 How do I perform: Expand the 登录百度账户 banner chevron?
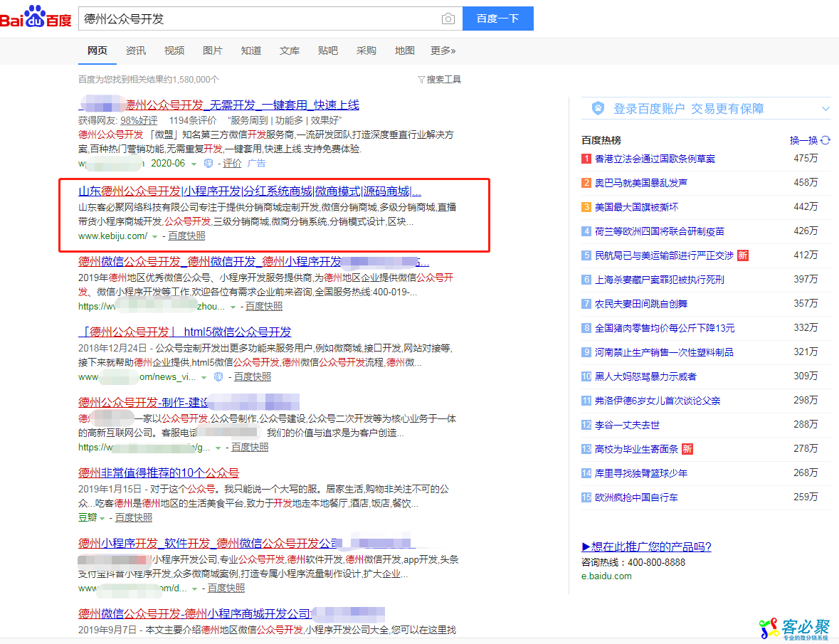[825, 109]
